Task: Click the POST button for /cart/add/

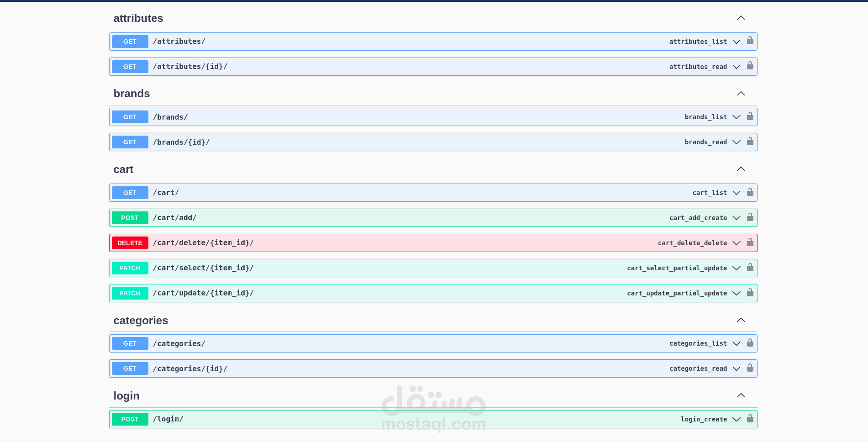Action: tap(130, 218)
